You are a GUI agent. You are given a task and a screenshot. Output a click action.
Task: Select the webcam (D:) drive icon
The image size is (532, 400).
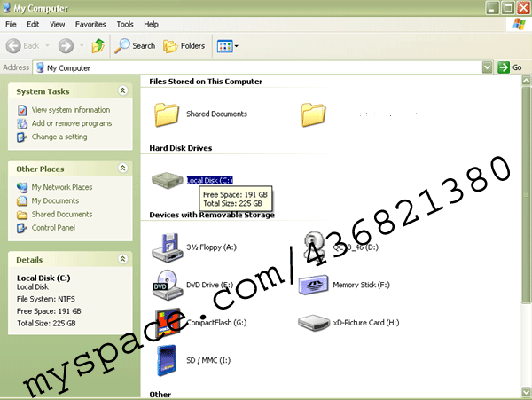pos(315,247)
